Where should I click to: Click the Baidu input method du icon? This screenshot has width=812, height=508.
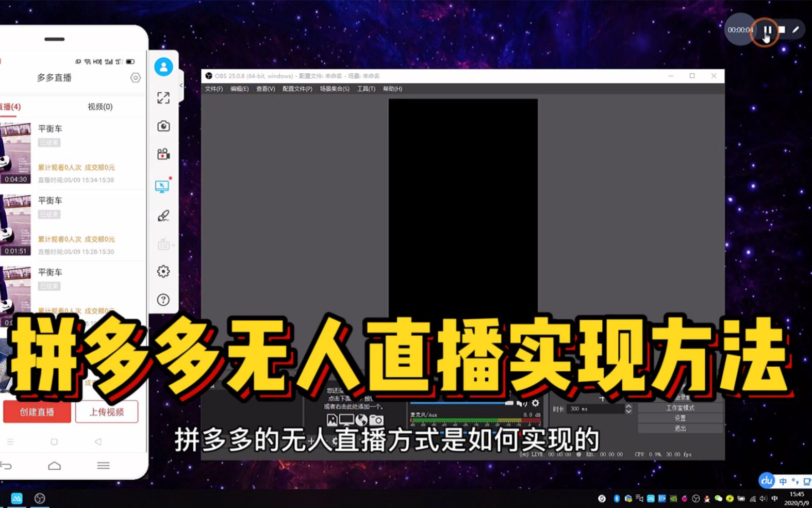pos(767,481)
